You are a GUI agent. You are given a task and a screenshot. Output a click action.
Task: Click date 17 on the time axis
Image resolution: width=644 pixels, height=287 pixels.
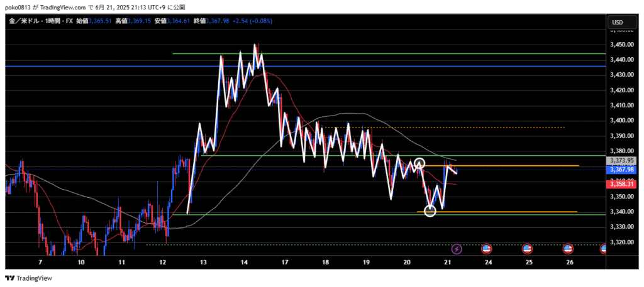tap(284, 262)
